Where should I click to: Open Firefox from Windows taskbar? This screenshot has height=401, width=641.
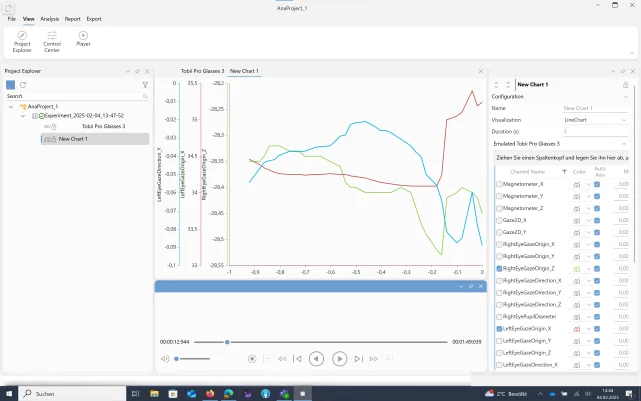tap(210, 394)
